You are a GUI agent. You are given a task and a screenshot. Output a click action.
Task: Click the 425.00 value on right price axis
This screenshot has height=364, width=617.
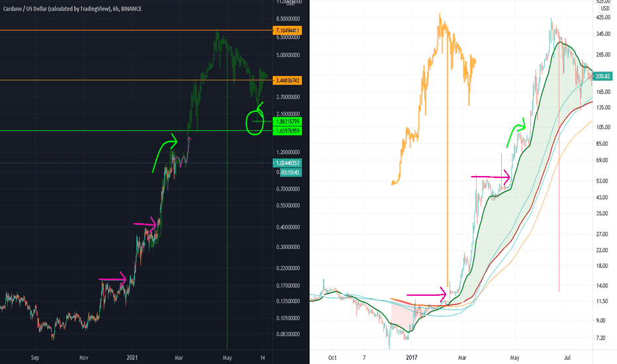coord(603,17)
